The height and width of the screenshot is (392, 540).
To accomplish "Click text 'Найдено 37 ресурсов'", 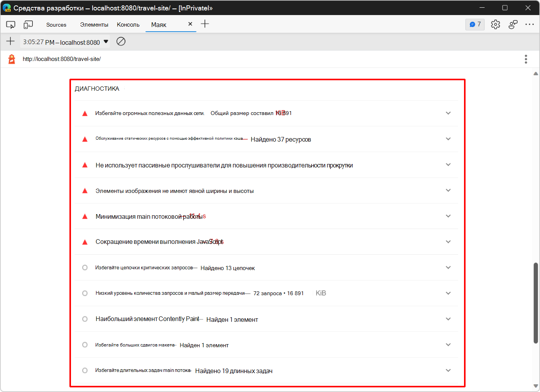I will tap(281, 139).
